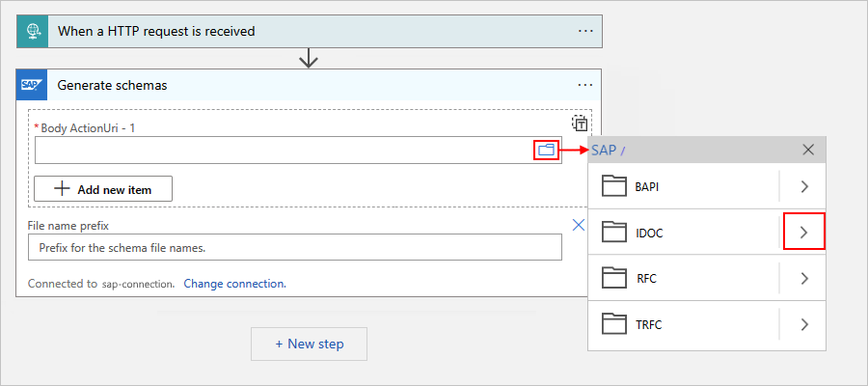Click the BAPI folder icon
Screen dimensions: 868x386
(x=614, y=186)
